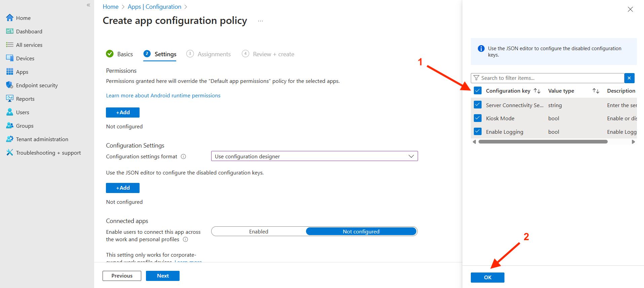The height and width of the screenshot is (288, 644).
Task: Uncheck the Enable Logging checkbox
Action: point(478,132)
